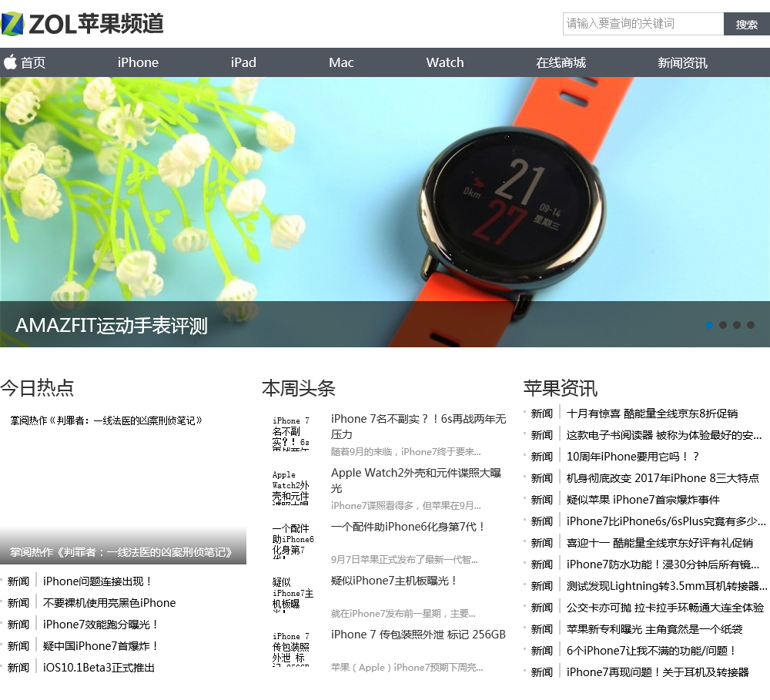Go to 首页 in the navigation bar

33,62
